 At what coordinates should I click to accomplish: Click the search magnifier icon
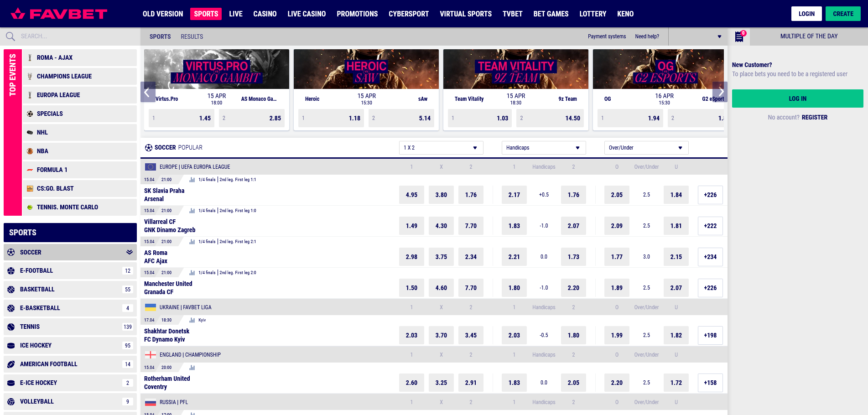[x=10, y=36]
